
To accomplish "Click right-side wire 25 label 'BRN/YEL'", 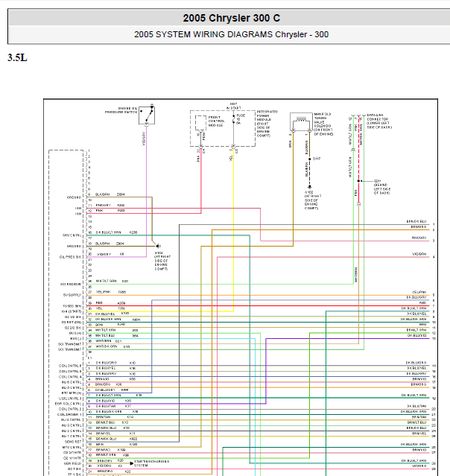I will (x=419, y=434).
